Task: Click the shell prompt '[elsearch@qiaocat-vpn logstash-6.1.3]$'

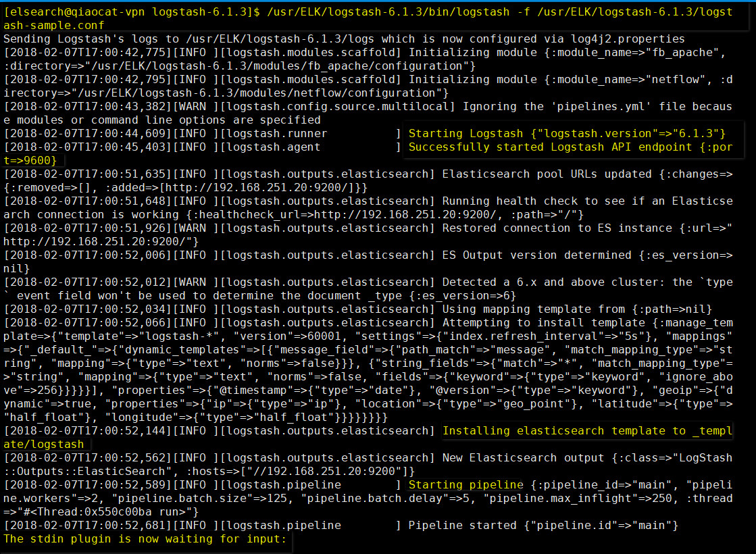Action: click(132, 11)
